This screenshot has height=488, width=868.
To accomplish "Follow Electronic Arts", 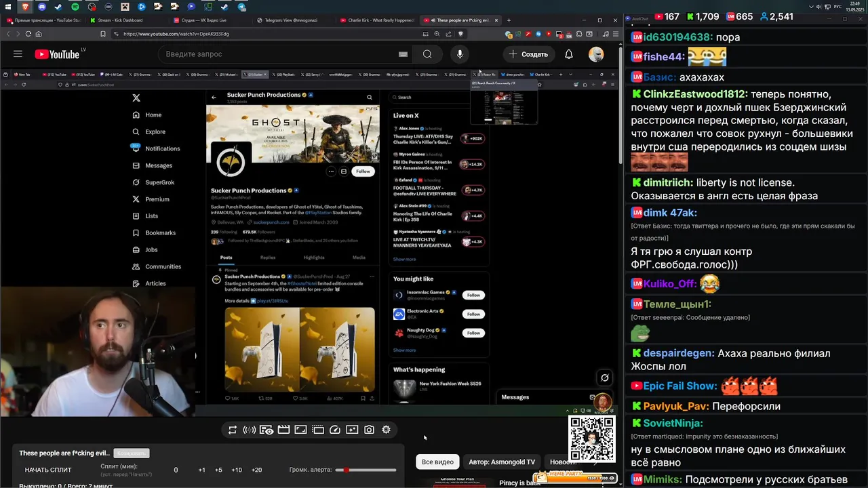I will (473, 314).
